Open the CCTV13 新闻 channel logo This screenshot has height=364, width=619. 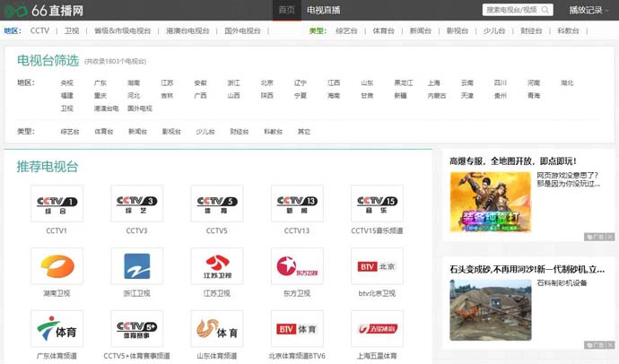297,204
